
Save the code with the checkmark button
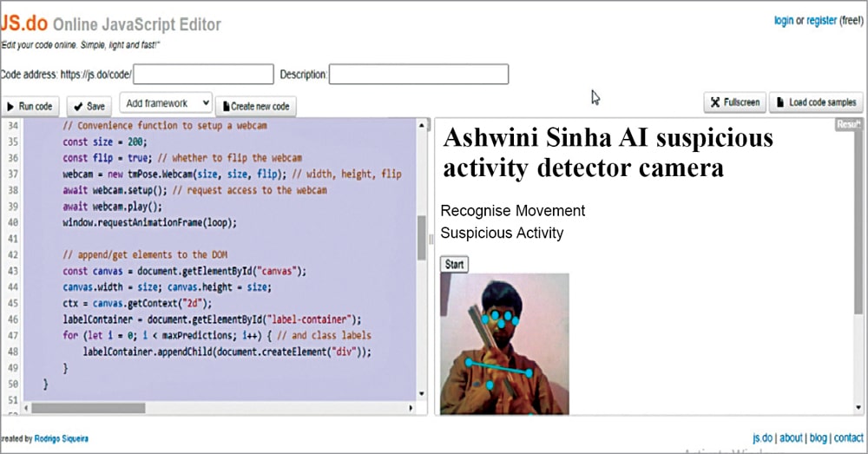88,106
